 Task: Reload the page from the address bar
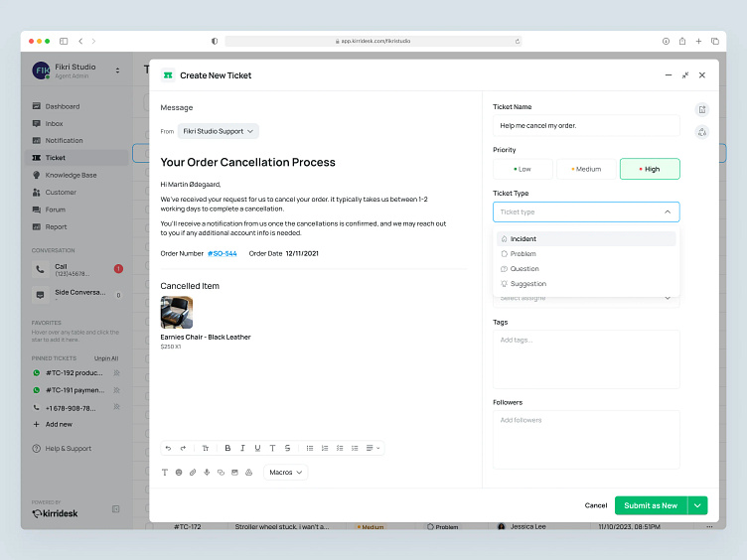518,42
